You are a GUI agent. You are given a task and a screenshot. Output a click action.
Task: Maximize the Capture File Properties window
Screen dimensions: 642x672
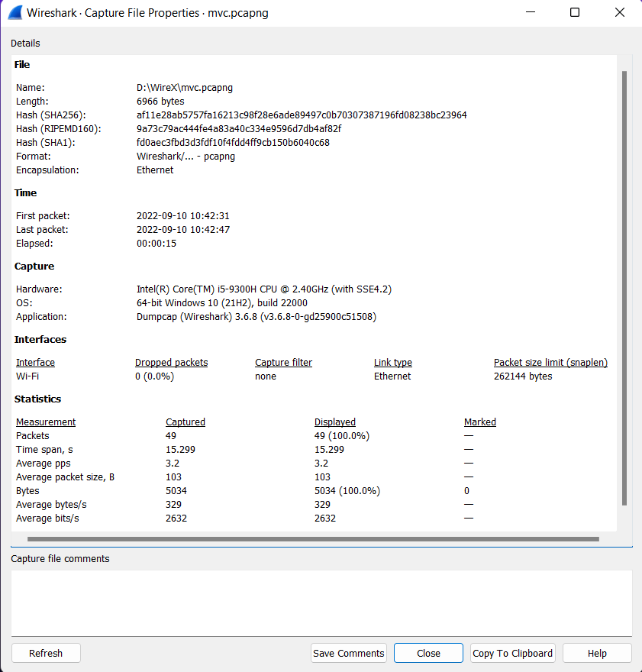coord(575,12)
